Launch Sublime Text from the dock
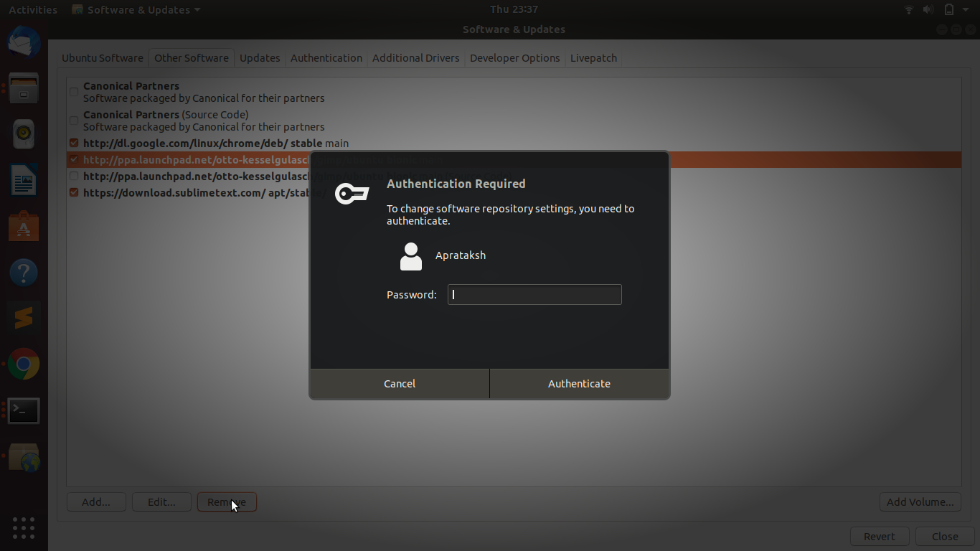This screenshot has width=980, height=551. 24,319
